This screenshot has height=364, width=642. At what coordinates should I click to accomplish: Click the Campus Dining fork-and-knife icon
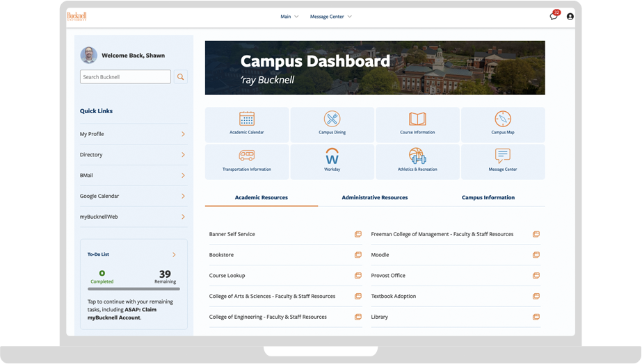(332, 119)
